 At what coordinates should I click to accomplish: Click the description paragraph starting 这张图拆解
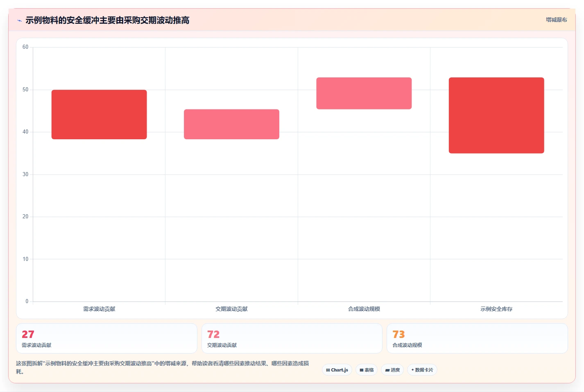[x=163, y=367]
